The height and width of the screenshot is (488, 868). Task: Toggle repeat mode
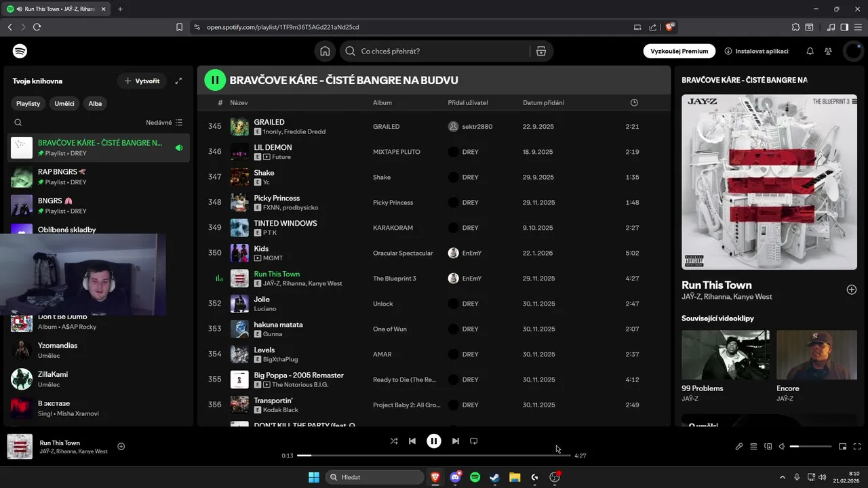click(474, 441)
